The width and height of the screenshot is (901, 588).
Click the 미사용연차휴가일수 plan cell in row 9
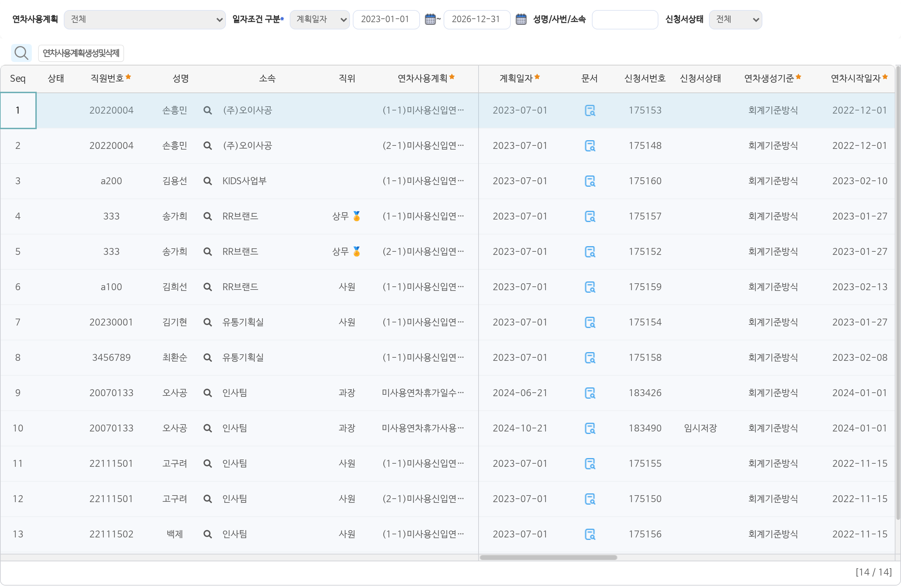point(422,393)
